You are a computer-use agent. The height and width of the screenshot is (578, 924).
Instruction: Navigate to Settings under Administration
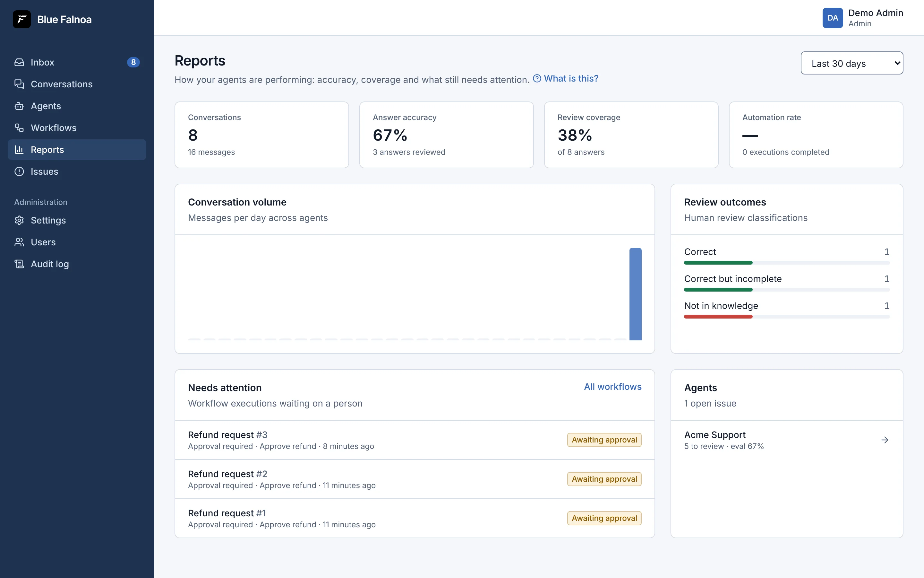tap(77, 220)
